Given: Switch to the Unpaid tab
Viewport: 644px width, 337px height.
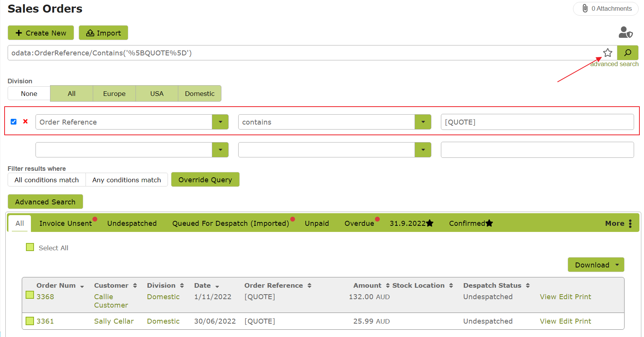Looking at the screenshot, I should pos(317,224).
